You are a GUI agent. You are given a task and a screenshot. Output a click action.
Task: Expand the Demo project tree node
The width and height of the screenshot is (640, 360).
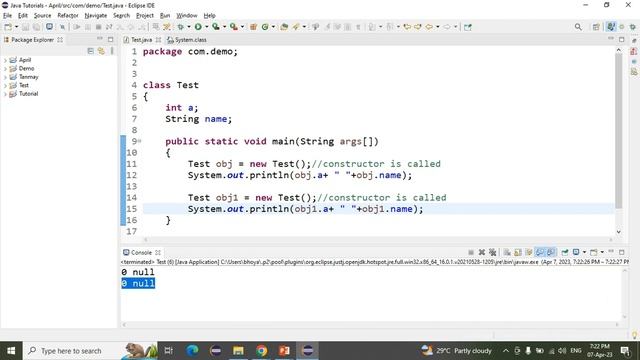pyautogui.click(x=5, y=69)
